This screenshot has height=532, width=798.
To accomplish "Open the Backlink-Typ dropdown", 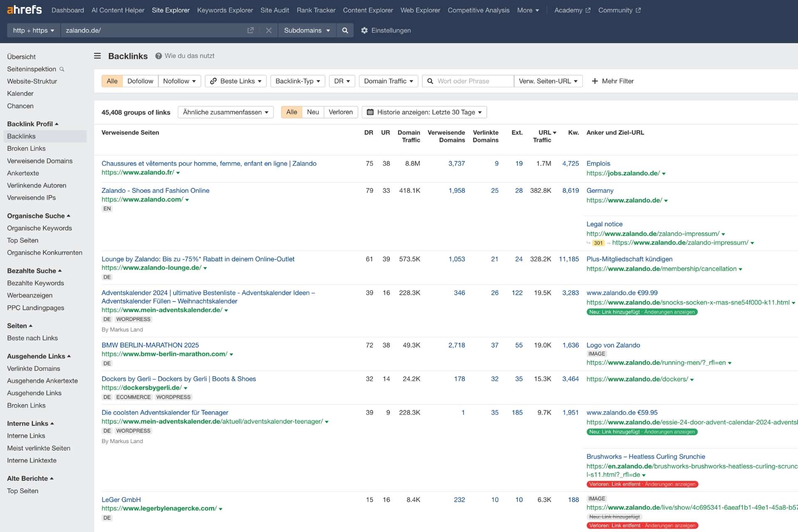I will [298, 81].
